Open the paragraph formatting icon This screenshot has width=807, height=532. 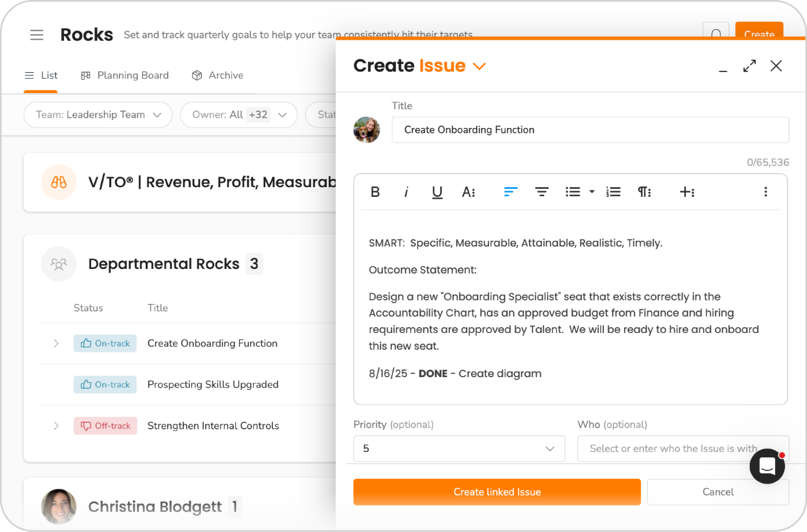[645, 192]
